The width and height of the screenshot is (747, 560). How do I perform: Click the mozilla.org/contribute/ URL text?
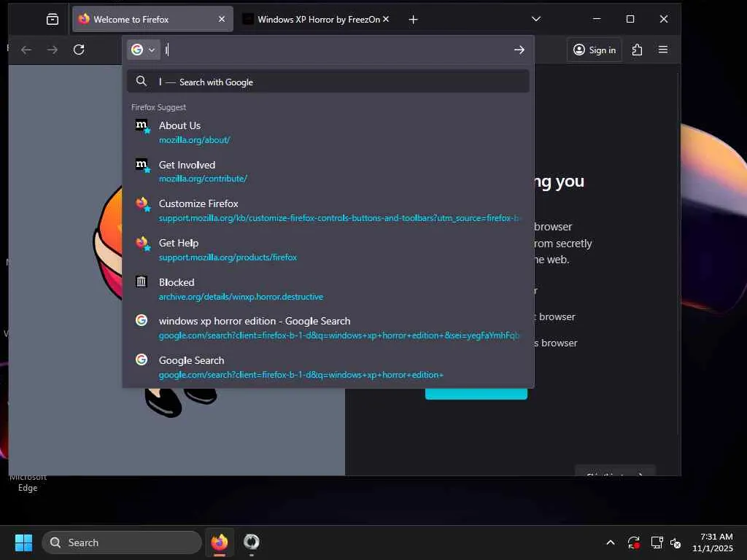[203, 179]
